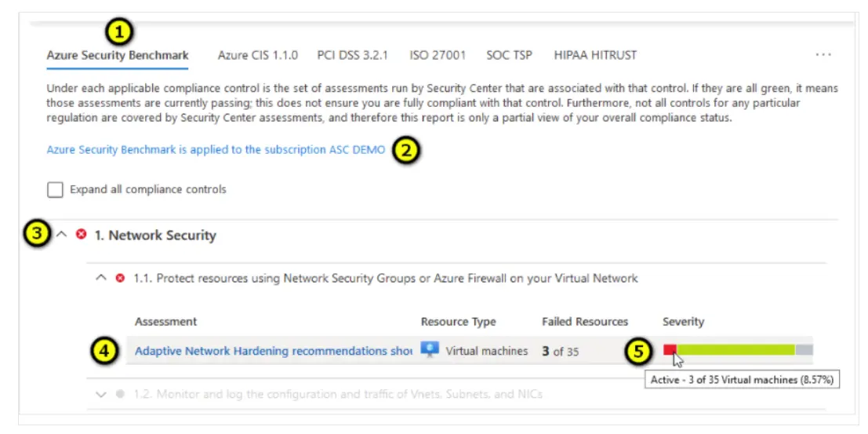
Task: Open the more standards ellipsis menu
Action: 823,55
